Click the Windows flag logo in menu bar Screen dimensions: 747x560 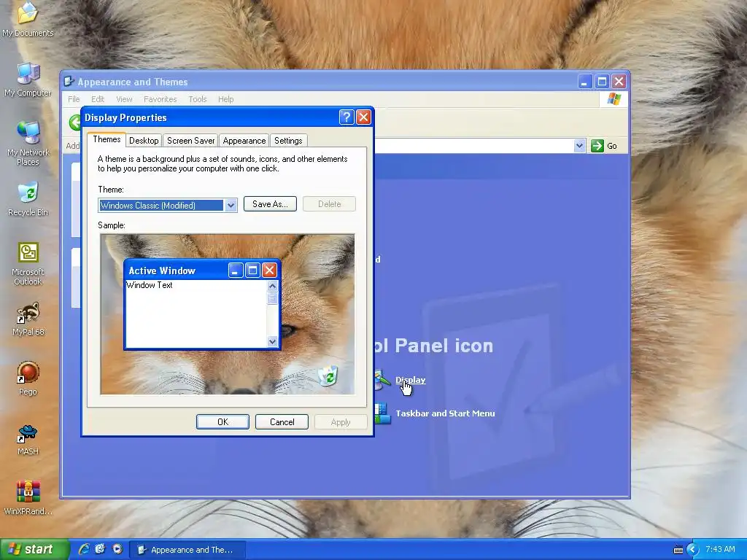pos(614,99)
